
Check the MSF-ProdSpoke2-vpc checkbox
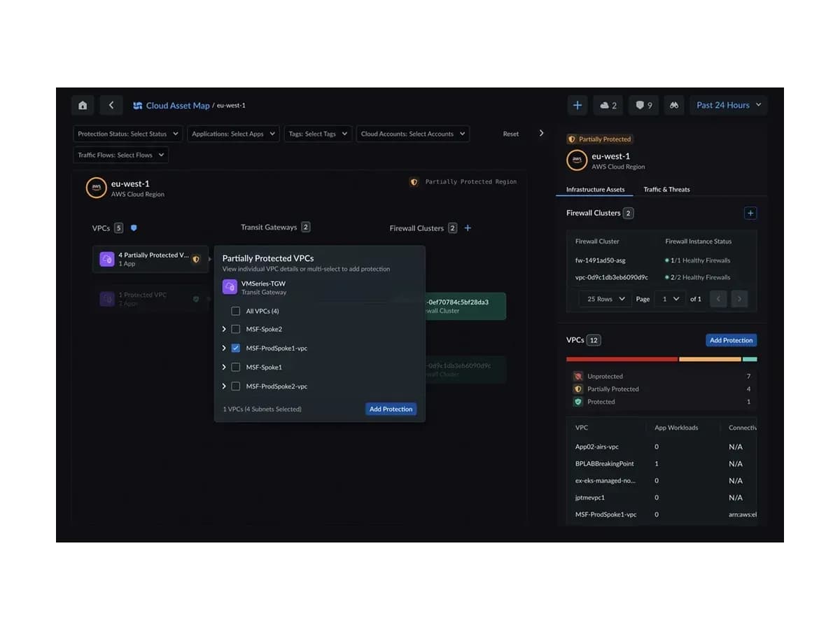tap(236, 386)
